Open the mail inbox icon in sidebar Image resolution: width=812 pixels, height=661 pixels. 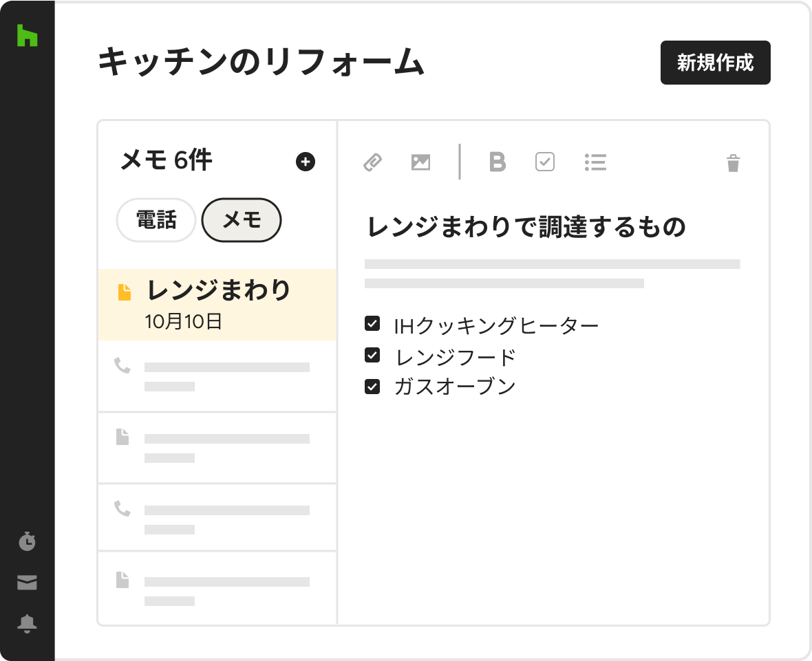click(27, 583)
